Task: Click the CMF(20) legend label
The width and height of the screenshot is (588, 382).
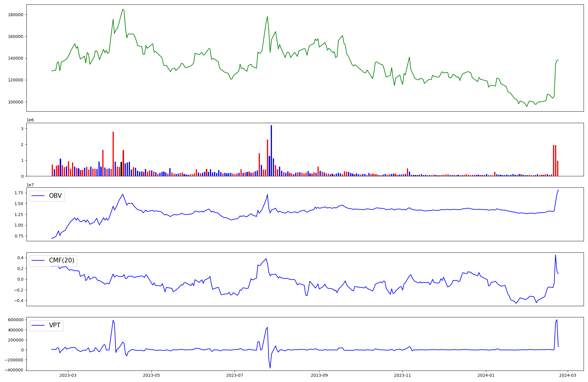Action: (x=61, y=261)
